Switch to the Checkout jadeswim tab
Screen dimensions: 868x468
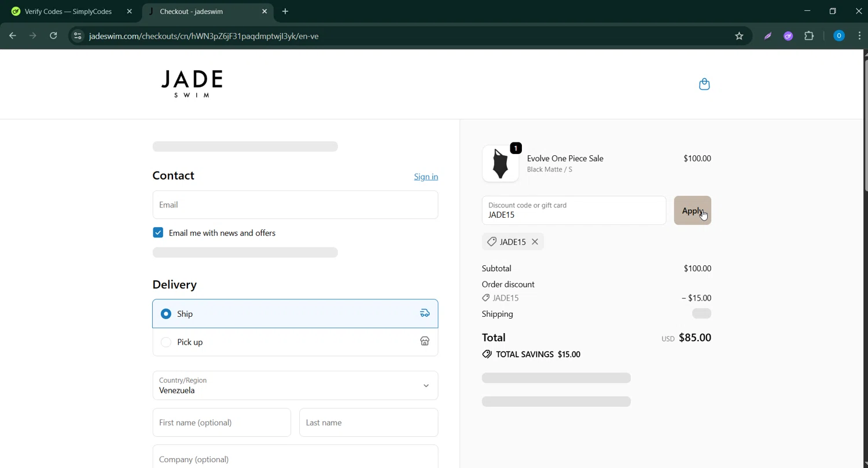[x=207, y=12]
